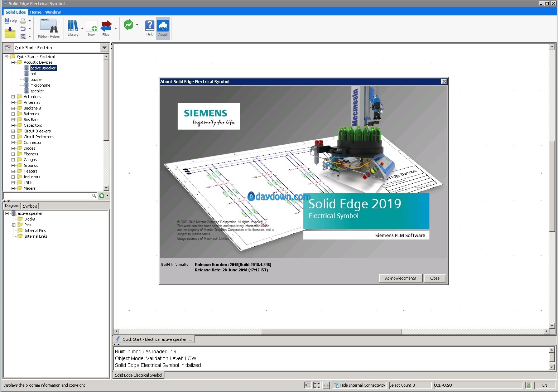Select the Heaters folder in library
This screenshot has height=392, width=558.
[30, 171]
